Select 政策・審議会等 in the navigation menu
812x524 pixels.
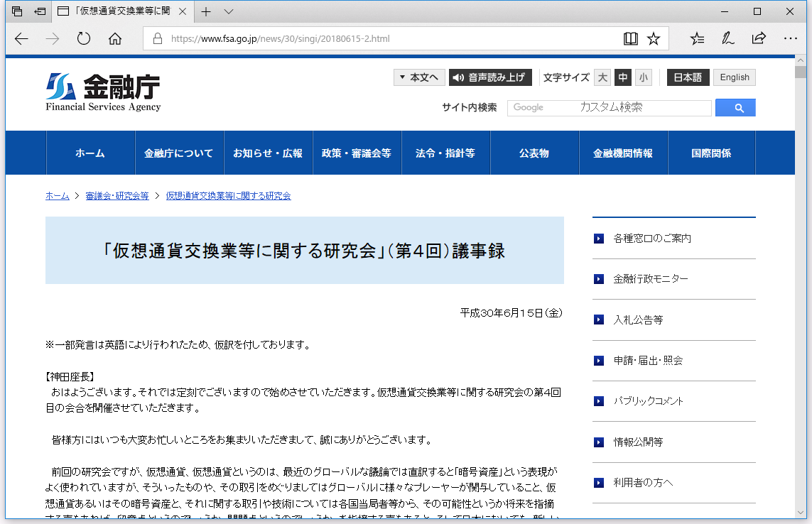click(x=357, y=152)
